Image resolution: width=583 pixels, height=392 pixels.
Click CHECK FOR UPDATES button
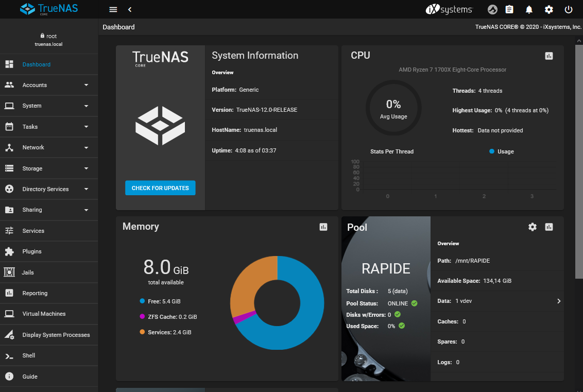(x=160, y=188)
